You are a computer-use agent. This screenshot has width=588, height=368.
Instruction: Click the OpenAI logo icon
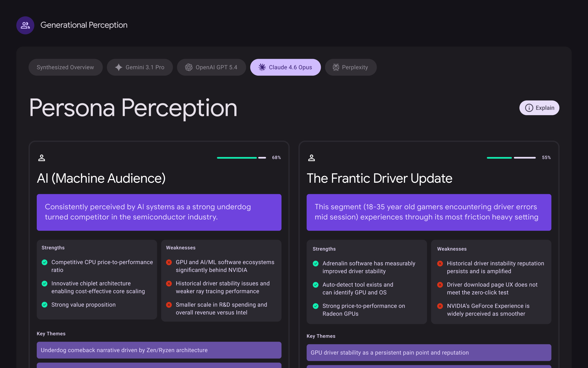point(189,67)
